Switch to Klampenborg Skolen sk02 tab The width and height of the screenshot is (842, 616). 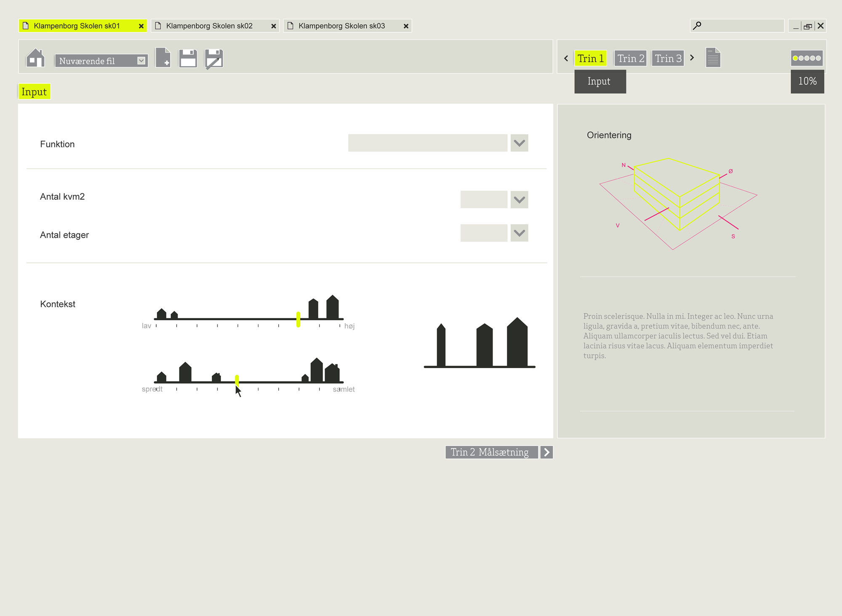(209, 26)
